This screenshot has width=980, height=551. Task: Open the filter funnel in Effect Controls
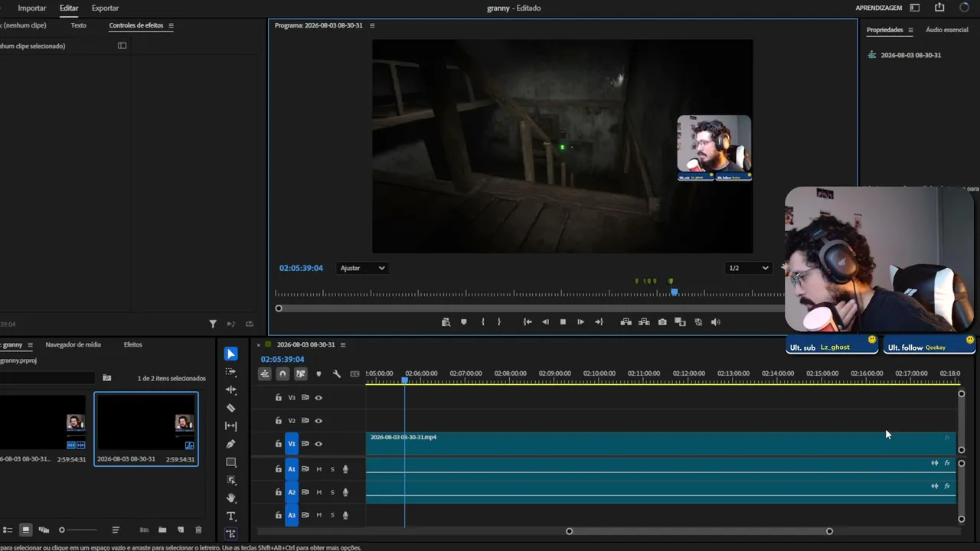coord(213,324)
